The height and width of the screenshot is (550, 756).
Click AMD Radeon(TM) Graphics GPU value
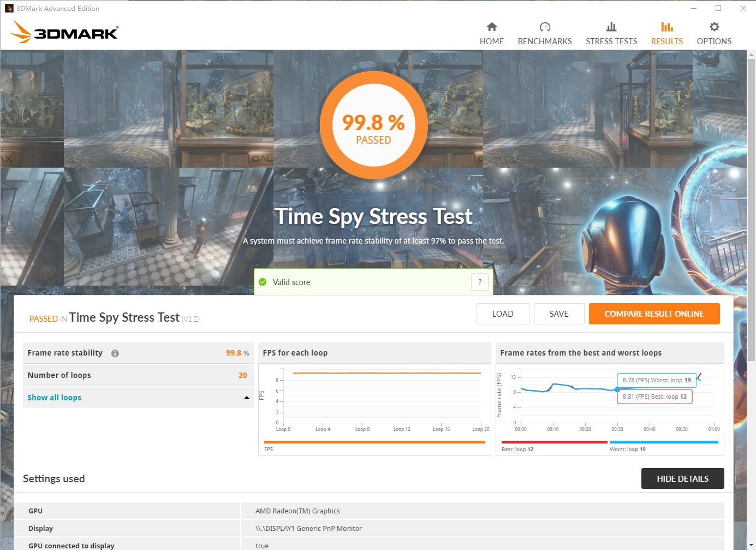[297, 511]
